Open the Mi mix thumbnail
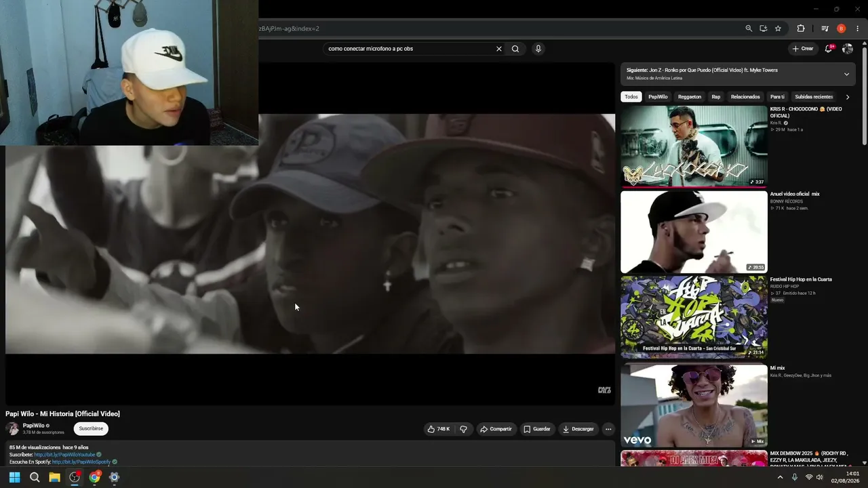Image resolution: width=868 pixels, height=488 pixels. pyautogui.click(x=694, y=405)
